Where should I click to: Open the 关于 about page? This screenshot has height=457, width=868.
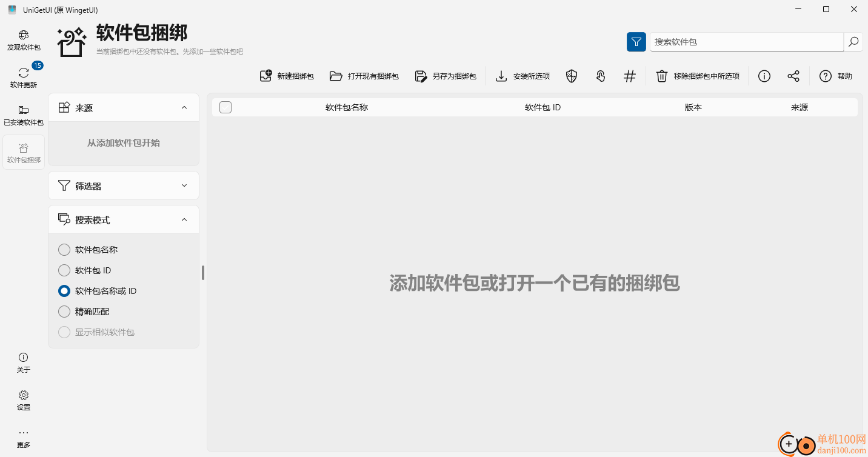[x=24, y=362]
